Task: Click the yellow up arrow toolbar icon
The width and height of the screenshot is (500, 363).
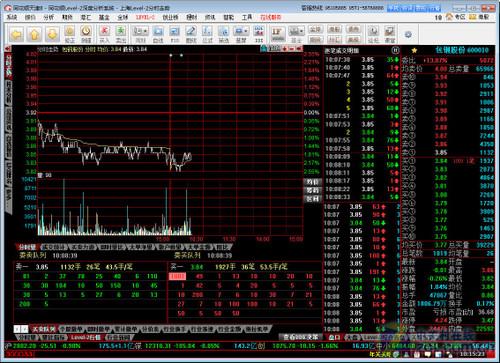Action: pyautogui.click(x=34, y=34)
